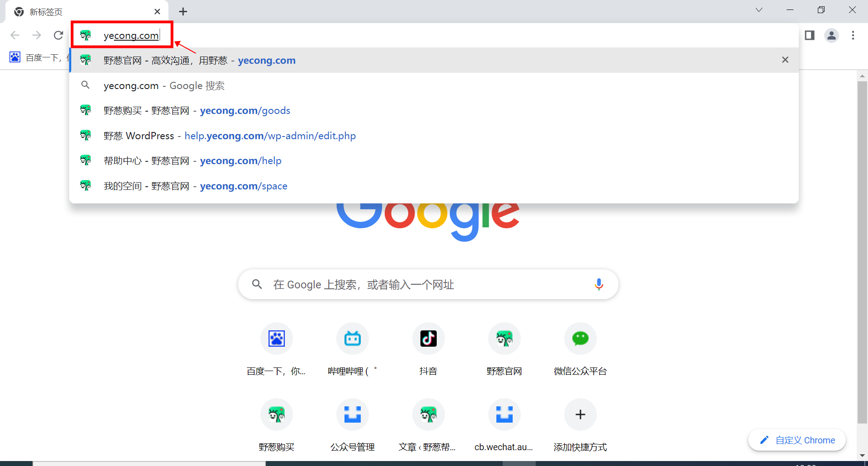Open the 公众号管理 shortcut tile
This screenshot has width=868, height=466.
point(352,425)
